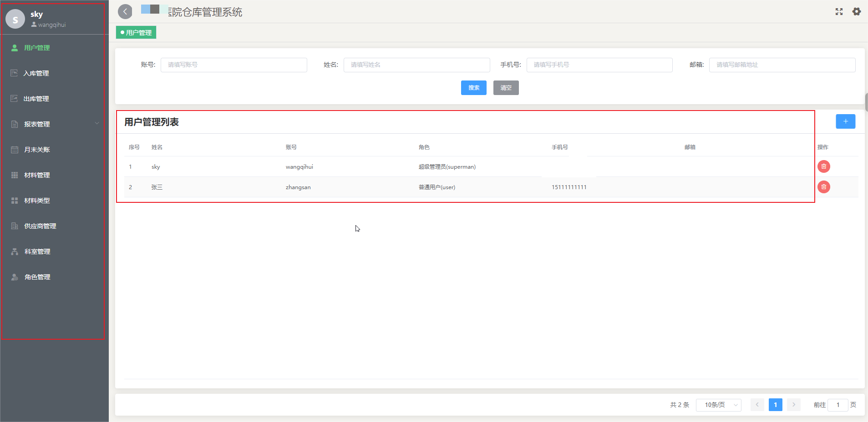Click account cell zhangsan
Screen dimensions: 868x422
[298, 187]
